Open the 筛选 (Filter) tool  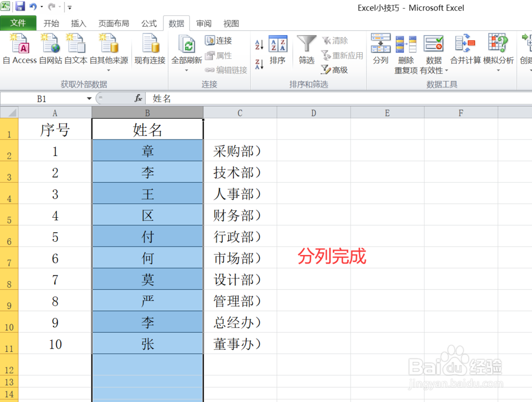(306, 49)
